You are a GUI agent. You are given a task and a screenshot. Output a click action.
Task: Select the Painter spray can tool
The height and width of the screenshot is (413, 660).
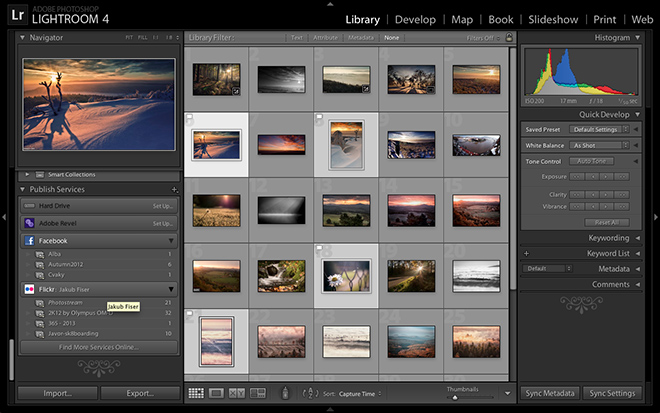pyautogui.click(x=284, y=394)
